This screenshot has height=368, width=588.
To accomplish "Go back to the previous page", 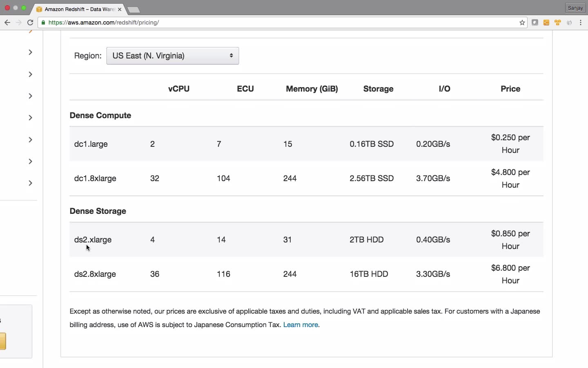I will coord(7,22).
